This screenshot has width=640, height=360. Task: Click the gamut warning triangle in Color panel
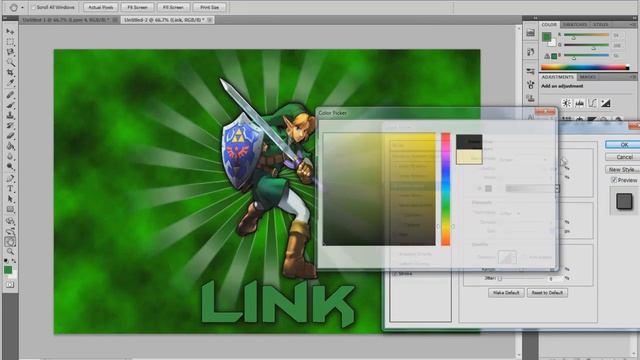click(x=547, y=56)
